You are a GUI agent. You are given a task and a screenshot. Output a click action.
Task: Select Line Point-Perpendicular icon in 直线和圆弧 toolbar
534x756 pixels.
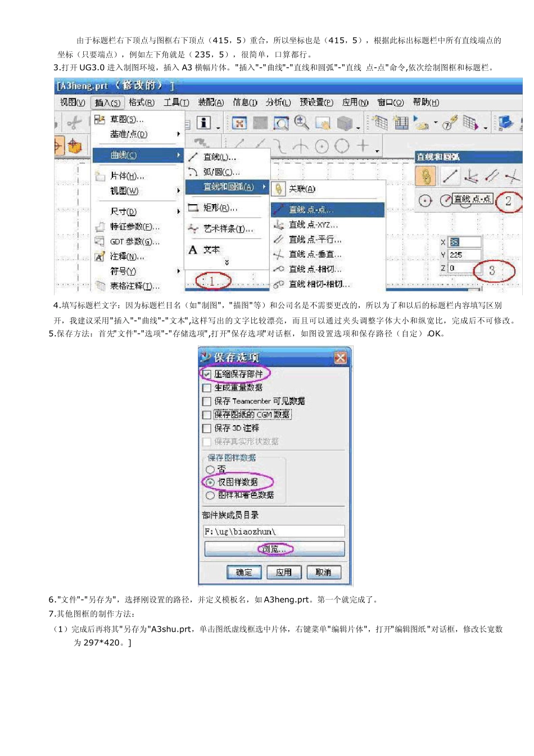coord(512,177)
